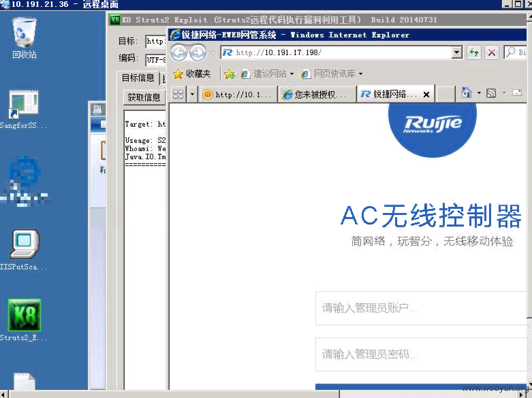Open the 编码 UTF-8 combo box in K8
This screenshot has width=532, height=398.
click(x=156, y=60)
